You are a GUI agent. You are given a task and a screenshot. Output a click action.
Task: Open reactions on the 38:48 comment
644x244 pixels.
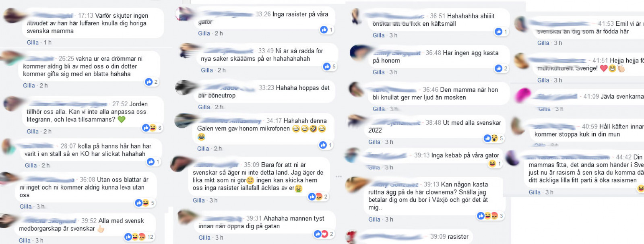tap(493, 138)
